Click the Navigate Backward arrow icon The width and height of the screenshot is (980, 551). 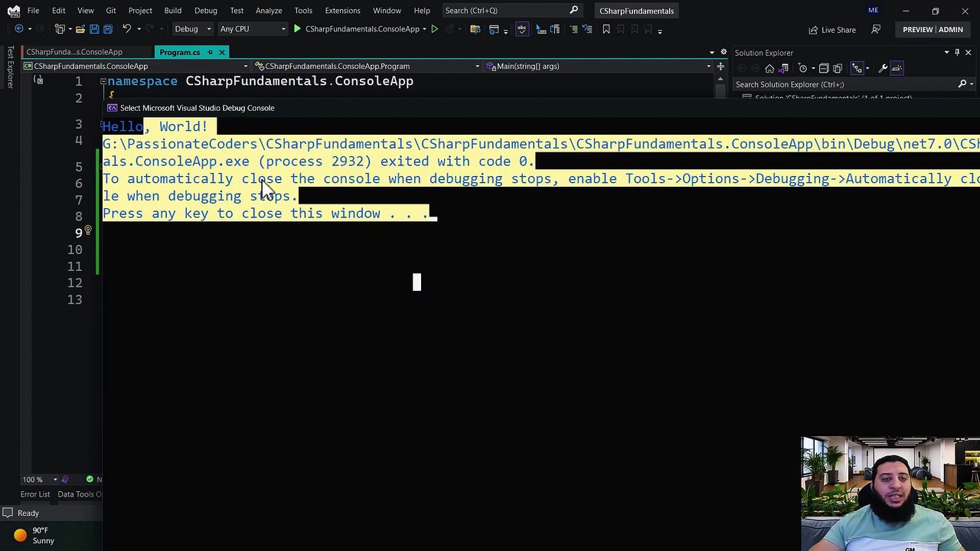19,29
